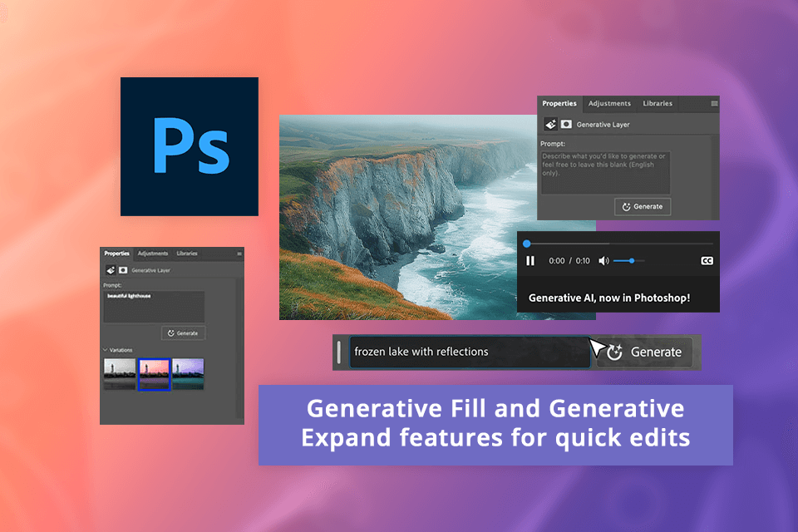798x532 pixels.
Task: Click the video progress bar playhead
Action: point(527,244)
